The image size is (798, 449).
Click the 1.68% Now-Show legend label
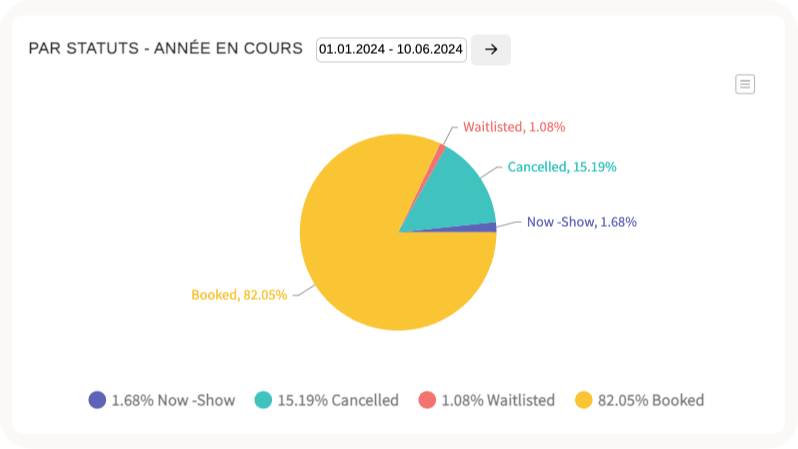[x=173, y=400]
